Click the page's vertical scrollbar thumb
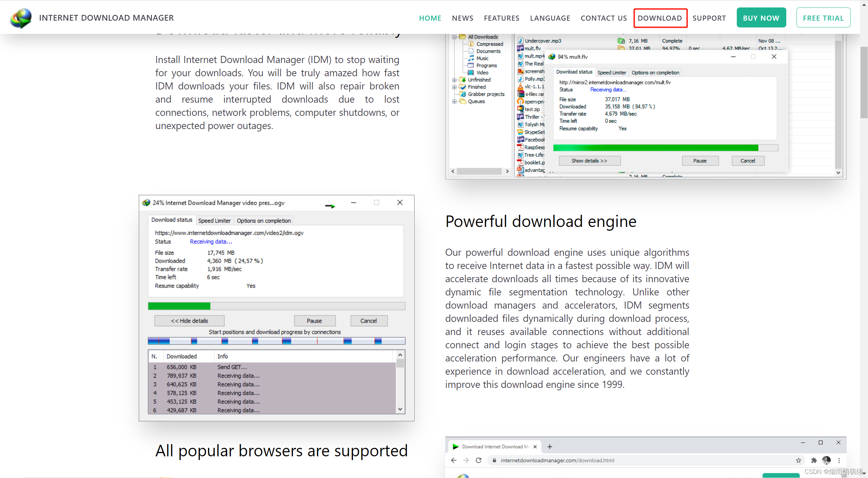The height and width of the screenshot is (478, 868). pos(864,82)
